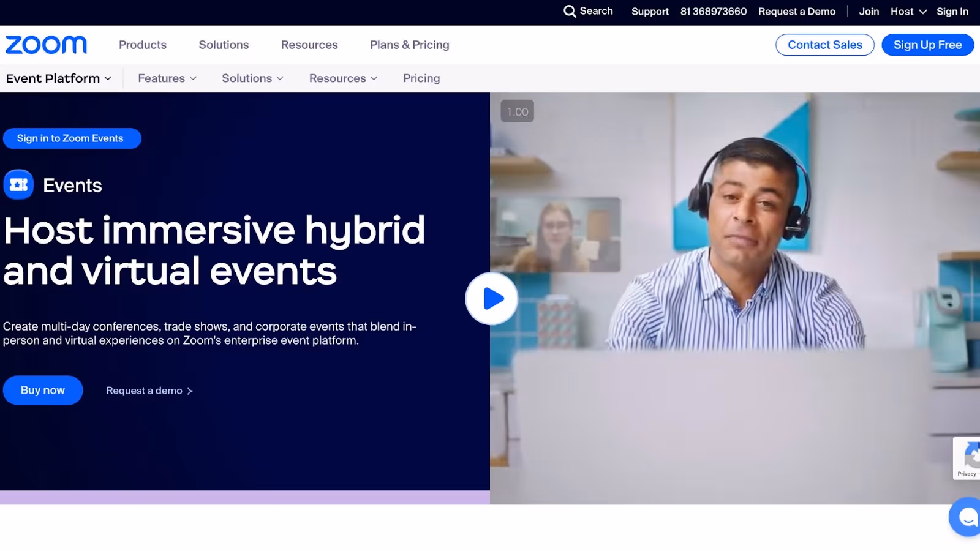Screen dimensions: 980x551
Task: Click Sign in to Zoom Events
Action: pyautogui.click(x=72, y=138)
